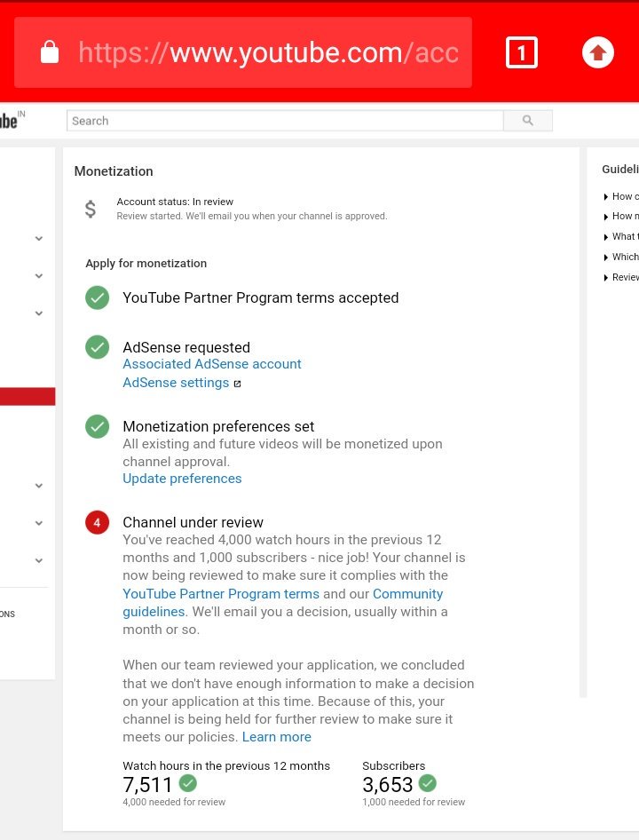Click green check beside 3,653 subscribers
The width and height of the screenshot is (639, 840).
point(427,783)
